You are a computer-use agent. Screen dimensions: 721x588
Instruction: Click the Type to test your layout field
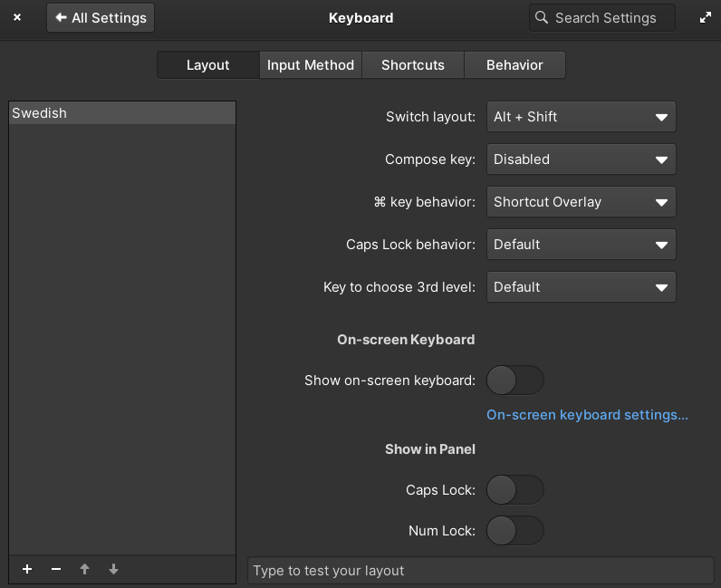(x=480, y=571)
